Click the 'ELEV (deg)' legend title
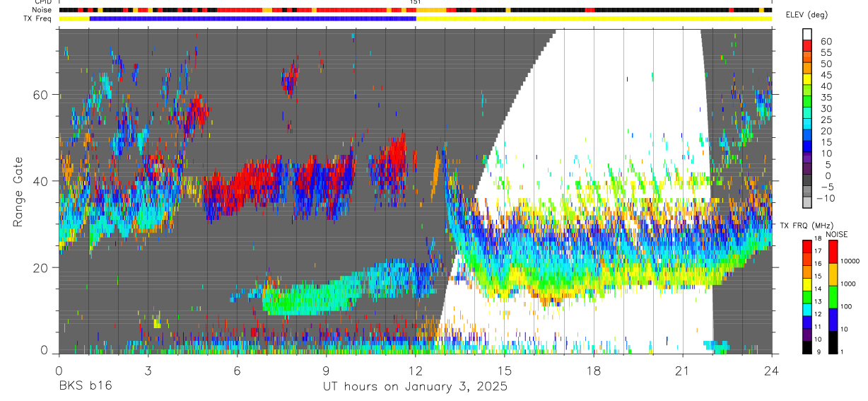The image size is (868, 401). 807,15
